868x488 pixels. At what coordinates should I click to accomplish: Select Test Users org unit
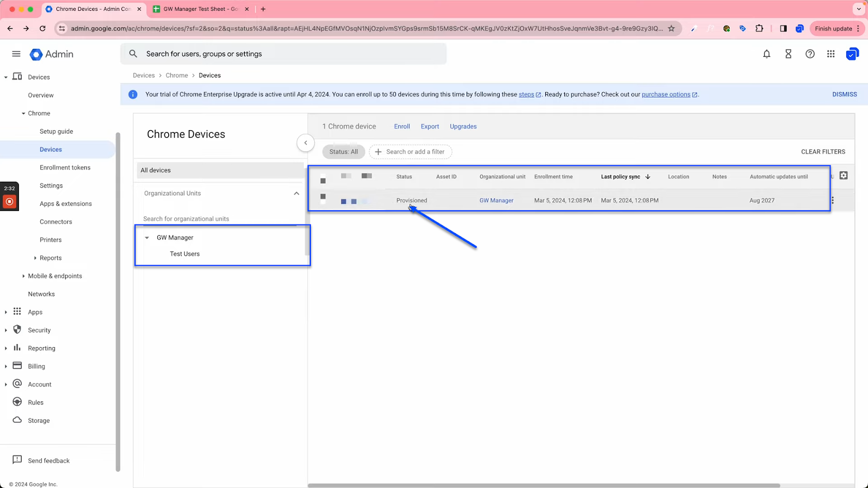pyautogui.click(x=184, y=254)
